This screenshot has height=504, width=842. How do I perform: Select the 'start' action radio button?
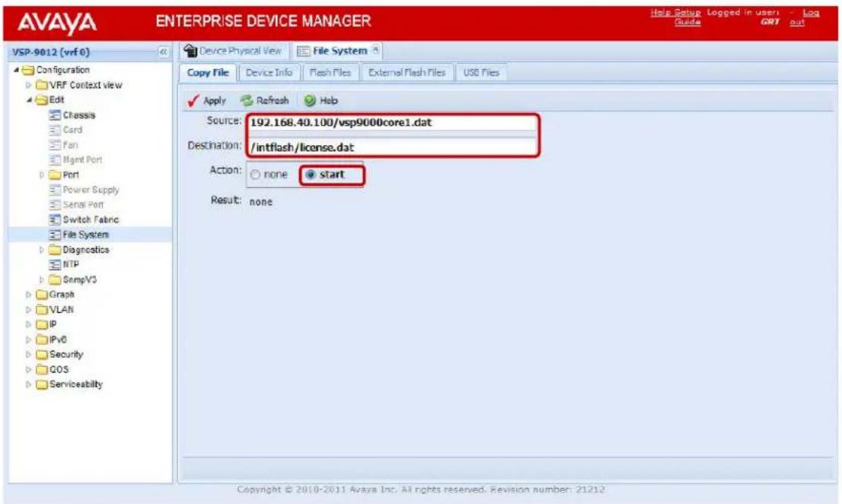(311, 174)
